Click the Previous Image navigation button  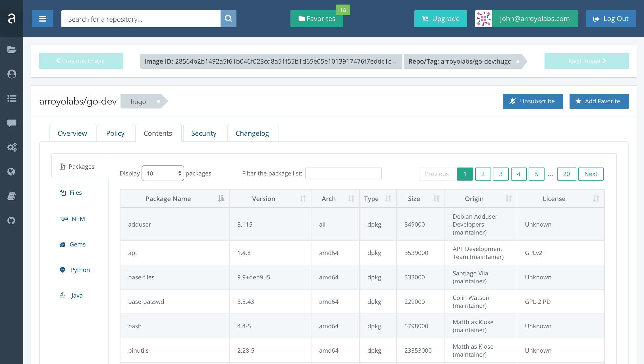pos(81,61)
